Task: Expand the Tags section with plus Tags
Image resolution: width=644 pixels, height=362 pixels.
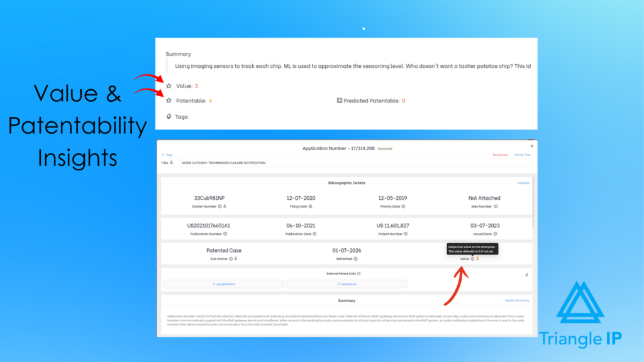Action: tap(169, 154)
